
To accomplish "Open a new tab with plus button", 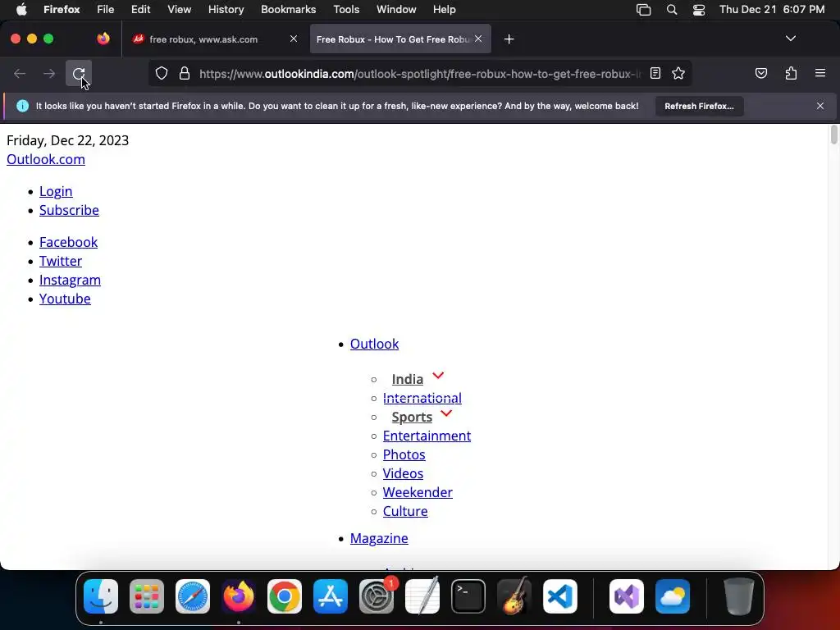I will click(x=509, y=39).
